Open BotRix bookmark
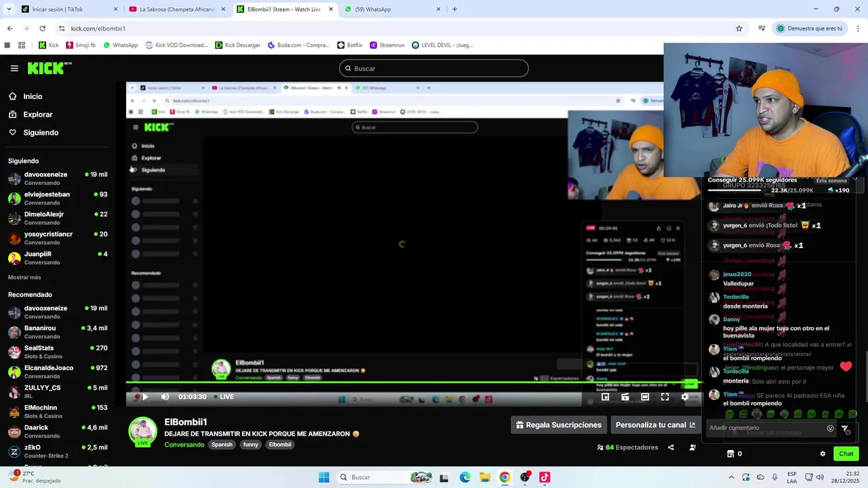Image resolution: width=868 pixels, height=488 pixels. click(x=350, y=45)
